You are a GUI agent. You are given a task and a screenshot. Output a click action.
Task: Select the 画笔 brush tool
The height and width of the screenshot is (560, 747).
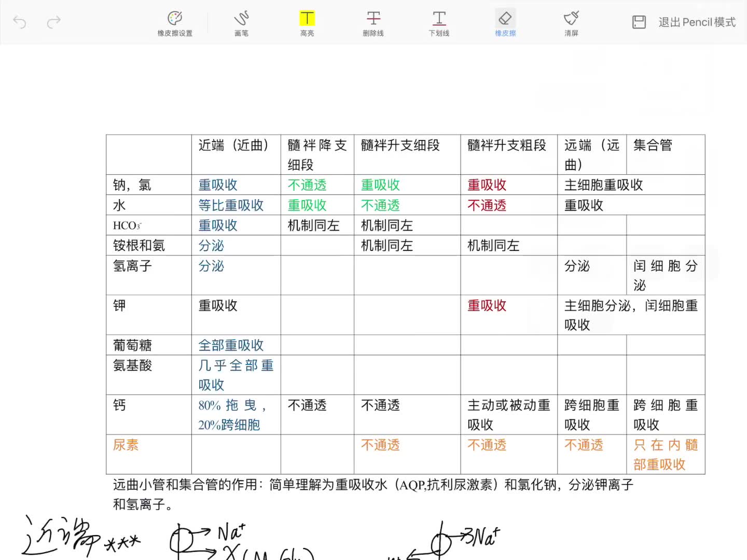coord(241,23)
